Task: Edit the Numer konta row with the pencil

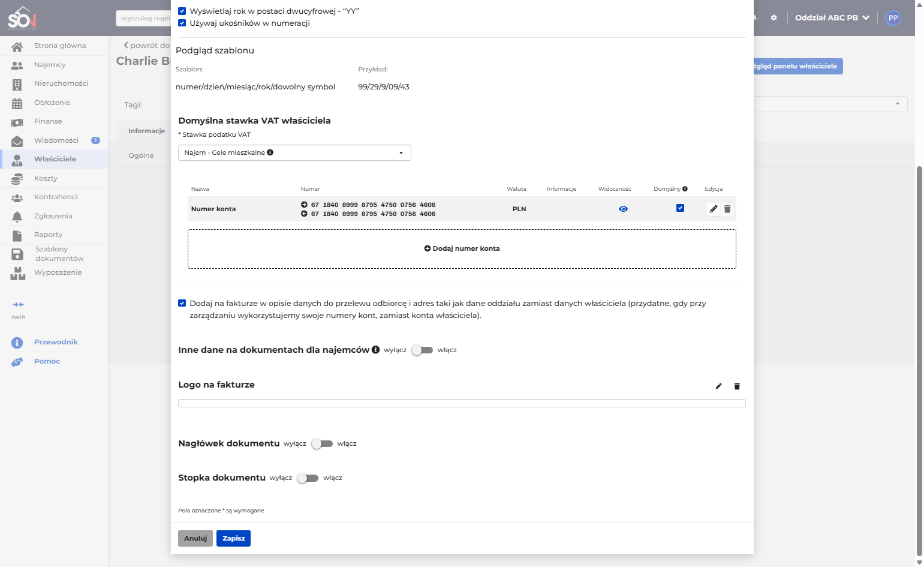Action: click(x=713, y=209)
